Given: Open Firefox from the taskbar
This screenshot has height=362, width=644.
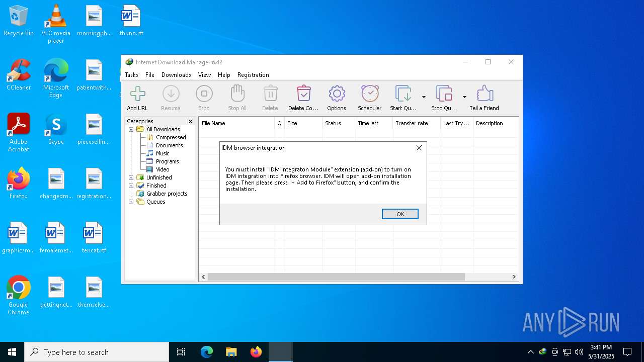Looking at the screenshot, I should [x=256, y=352].
